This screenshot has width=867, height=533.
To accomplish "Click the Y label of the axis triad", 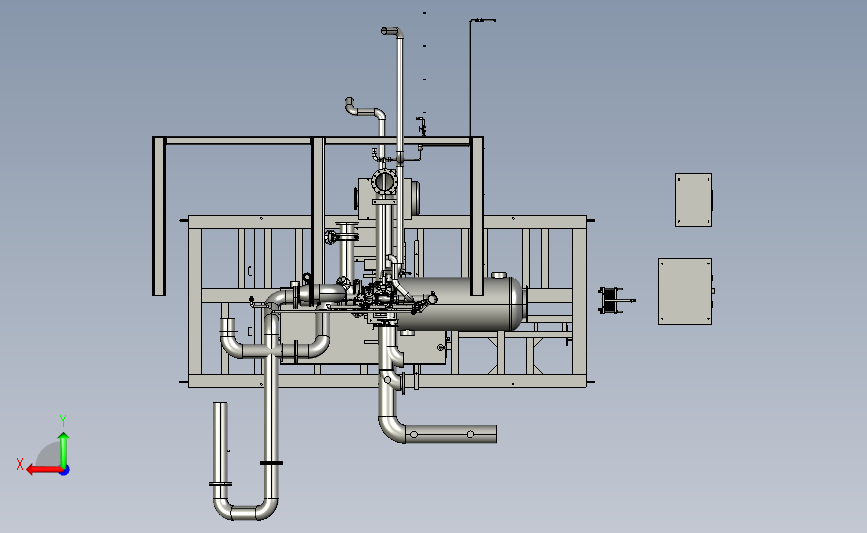I will pos(63,421).
